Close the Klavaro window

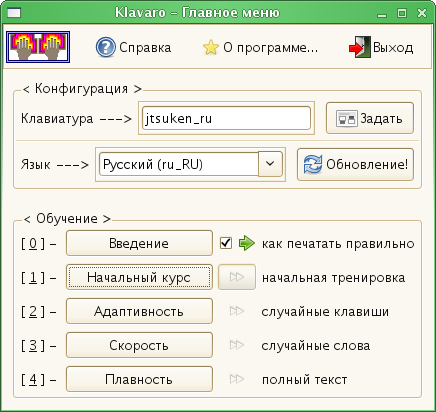click(422, 13)
